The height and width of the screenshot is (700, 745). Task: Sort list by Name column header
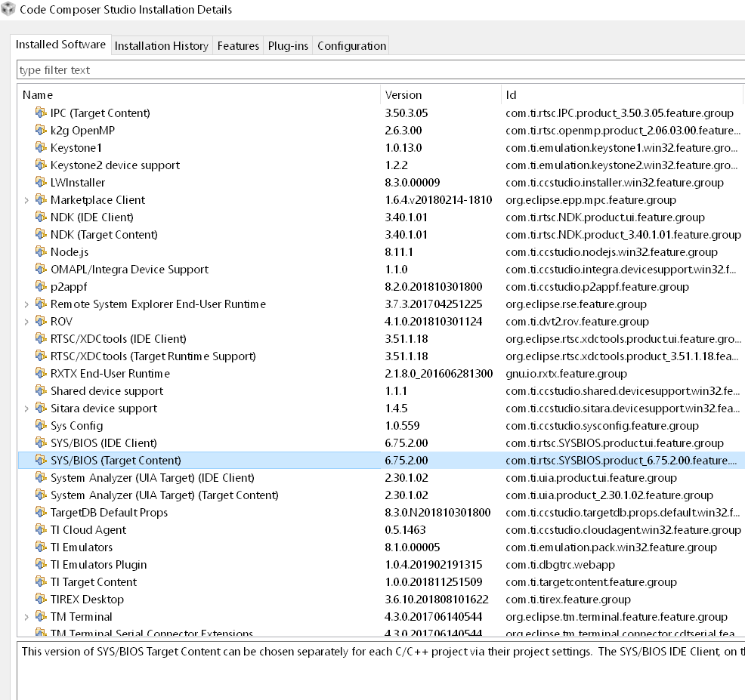click(199, 95)
